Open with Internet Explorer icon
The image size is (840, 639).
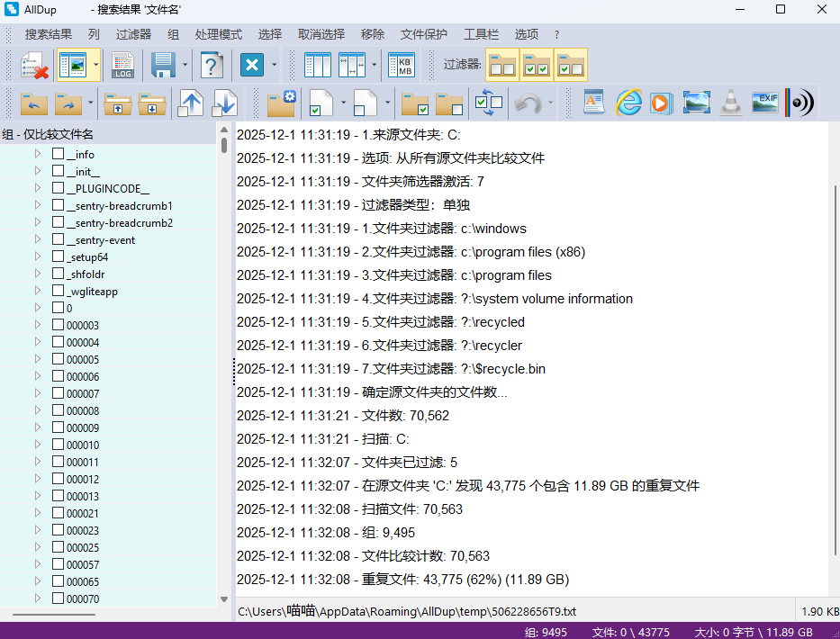click(628, 103)
